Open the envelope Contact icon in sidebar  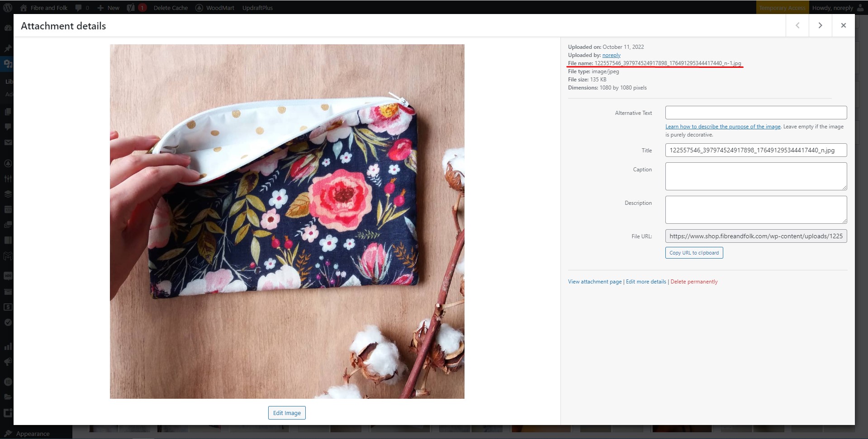(x=8, y=142)
